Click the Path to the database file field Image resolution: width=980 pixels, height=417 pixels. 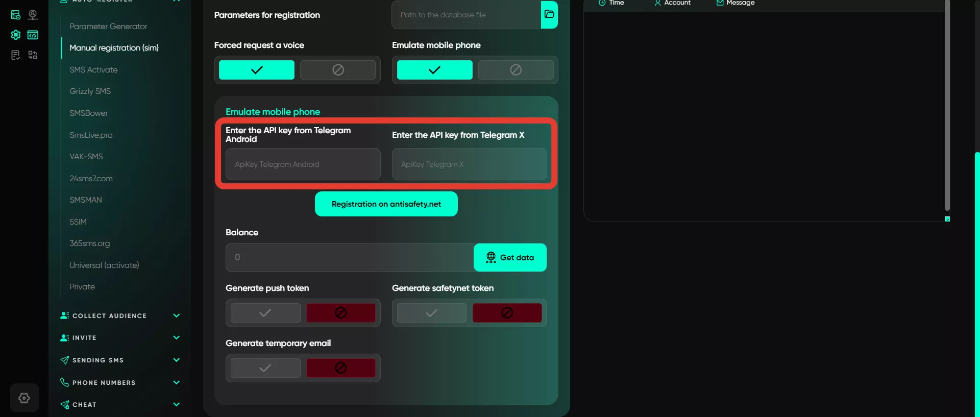[x=467, y=15]
